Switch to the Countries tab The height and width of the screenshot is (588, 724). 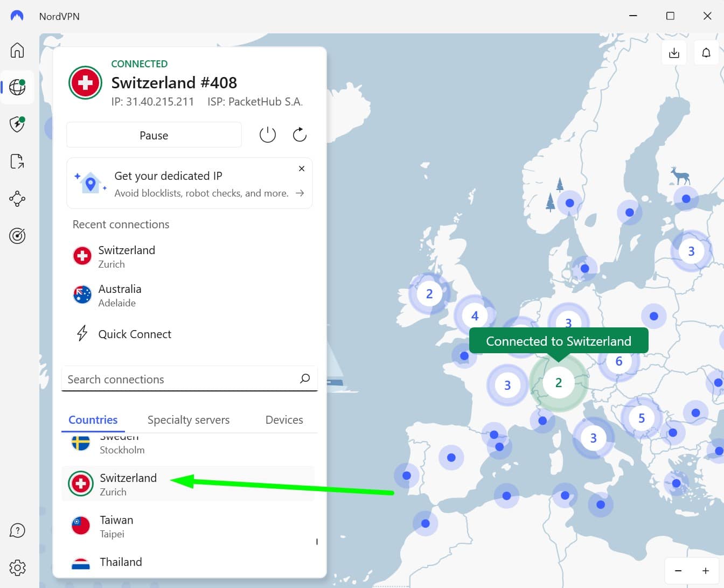click(x=93, y=419)
